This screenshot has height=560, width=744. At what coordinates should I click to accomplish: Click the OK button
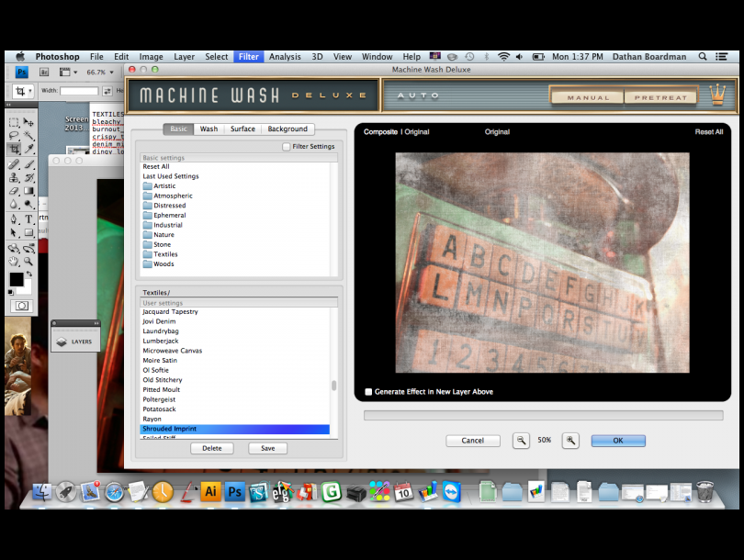[618, 441]
